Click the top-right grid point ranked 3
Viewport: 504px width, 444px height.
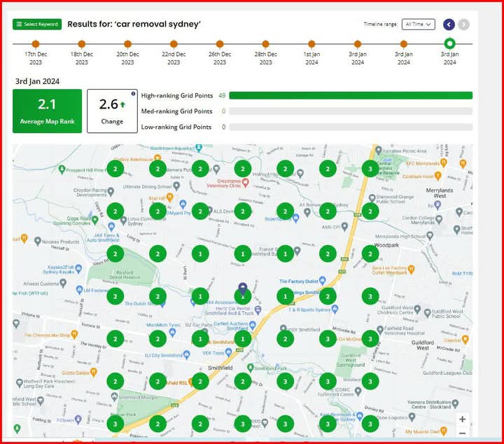(x=370, y=168)
